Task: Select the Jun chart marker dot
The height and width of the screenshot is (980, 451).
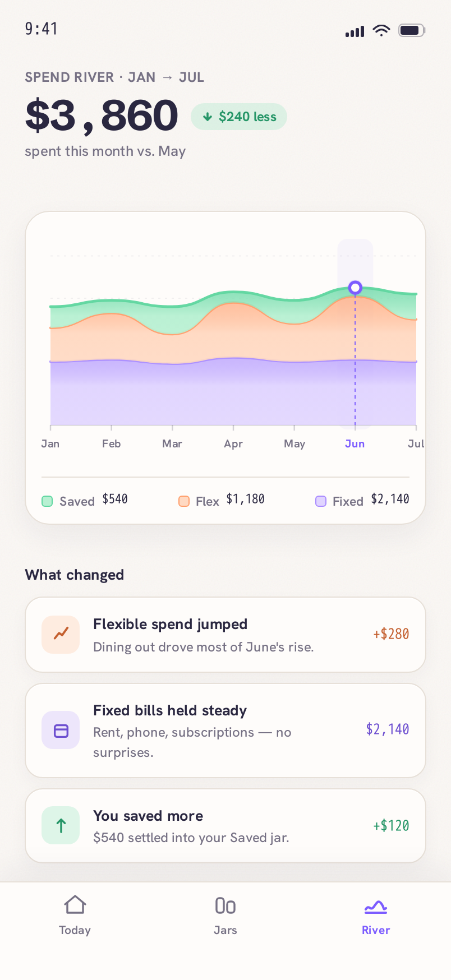Action: 355,288
